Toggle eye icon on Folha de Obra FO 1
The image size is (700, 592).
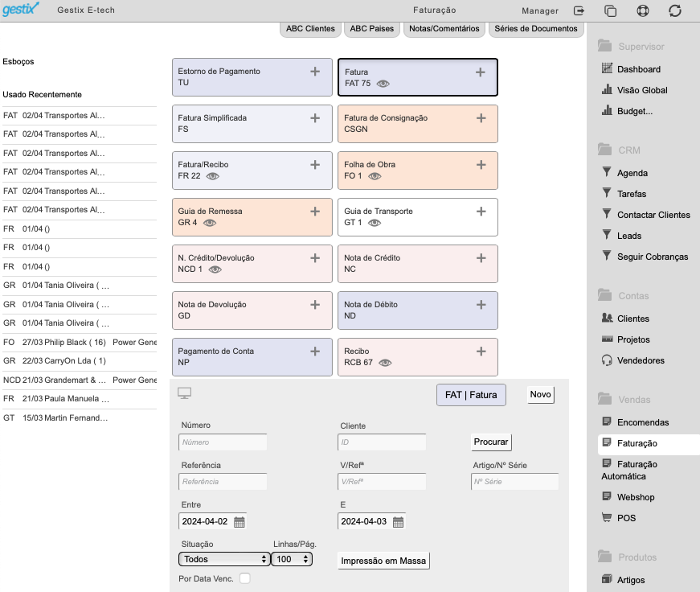pos(375,176)
